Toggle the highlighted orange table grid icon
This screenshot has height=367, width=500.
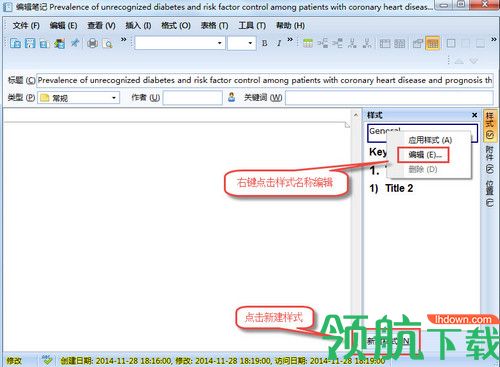point(433,43)
